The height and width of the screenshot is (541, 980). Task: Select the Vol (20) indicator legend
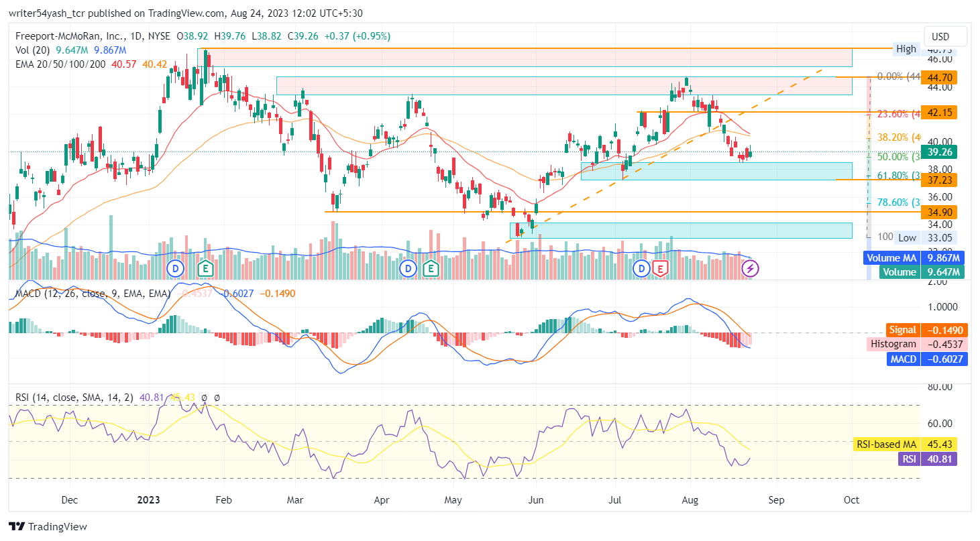34,50
